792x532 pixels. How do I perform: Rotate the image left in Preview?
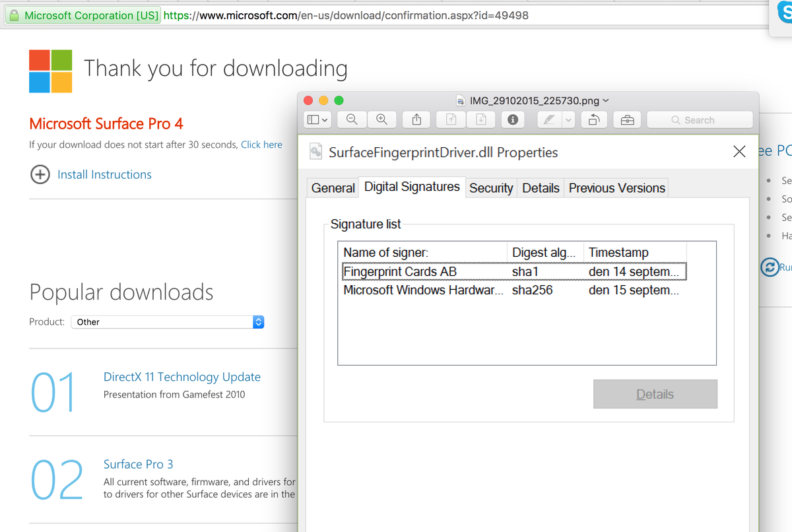tap(593, 119)
